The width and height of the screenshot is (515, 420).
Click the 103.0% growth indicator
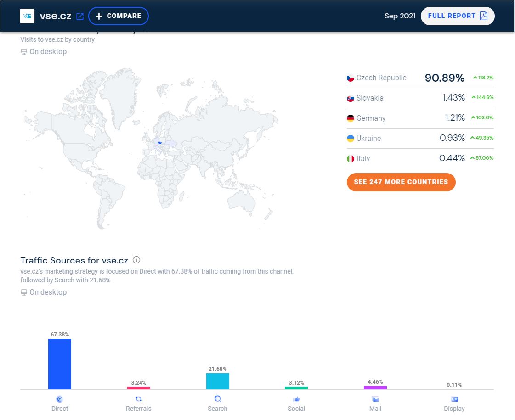coord(482,118)
